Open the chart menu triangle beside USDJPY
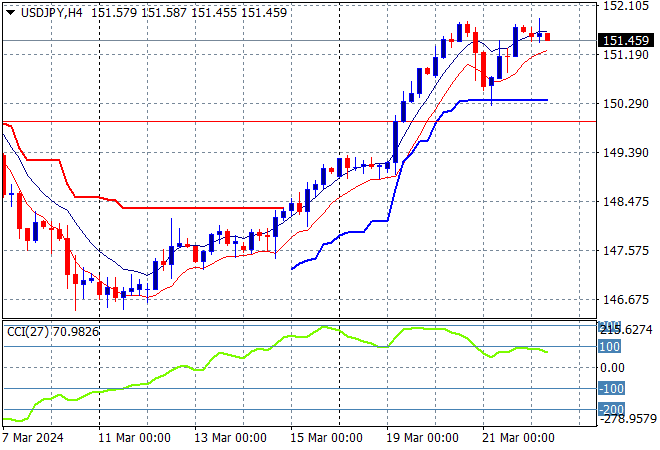The image size is (660, 450). coord(11,13)
